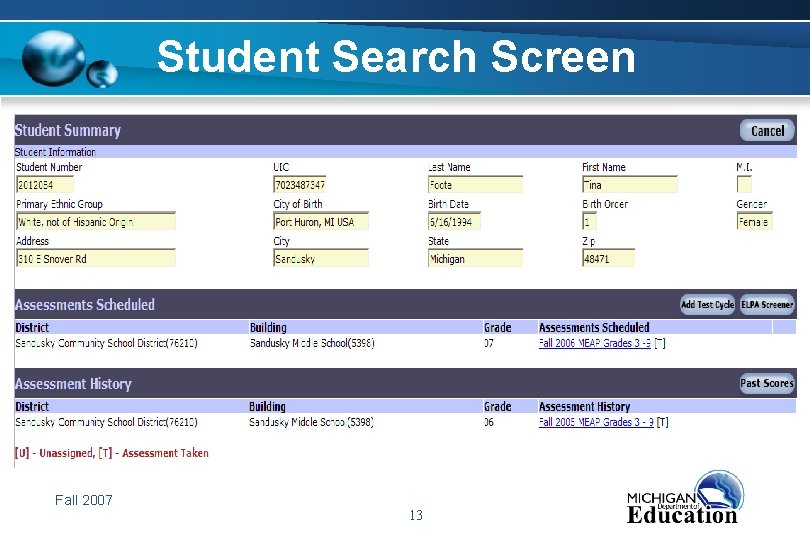The image size is (810, 540).
Task: Click the Grade column header under Assessment History
Action: tap(497, 407)
